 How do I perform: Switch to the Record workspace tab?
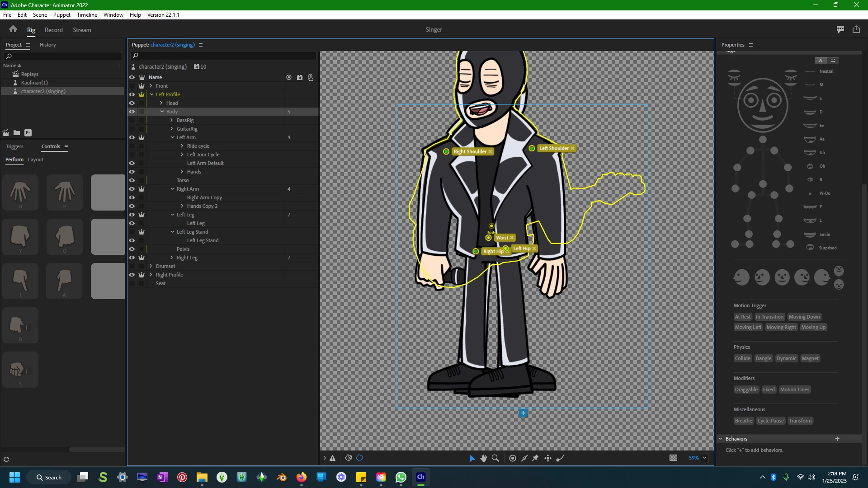[53, 30]
